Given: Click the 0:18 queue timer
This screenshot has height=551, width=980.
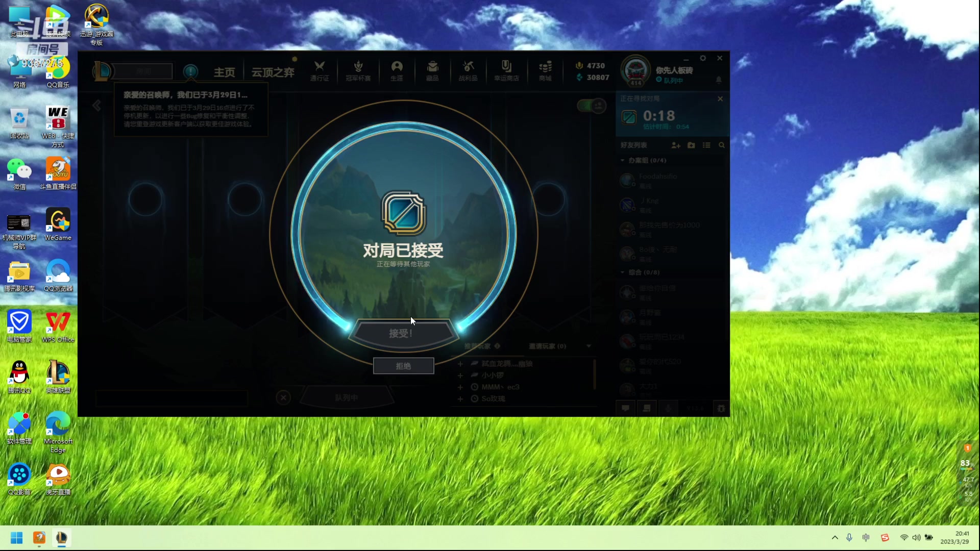Looking at the screenshot, I should (659, 116).
